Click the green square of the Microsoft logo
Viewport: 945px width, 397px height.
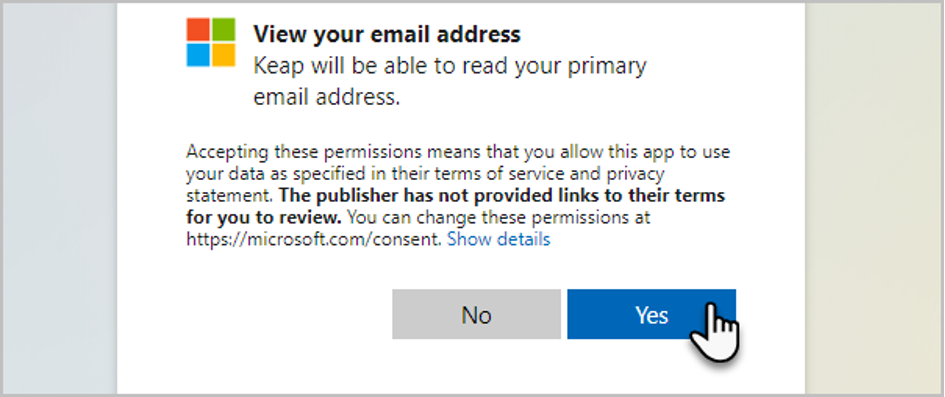point(224,29)
